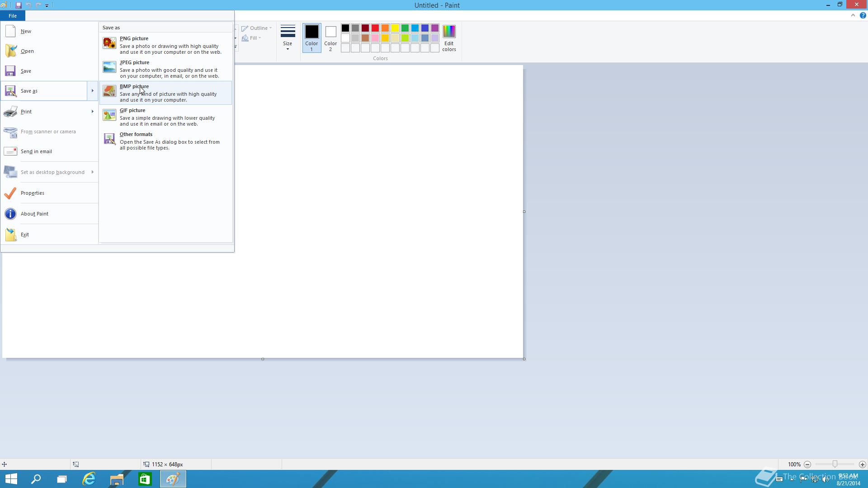Click the BMP picture icon

(x=109, y=91)
